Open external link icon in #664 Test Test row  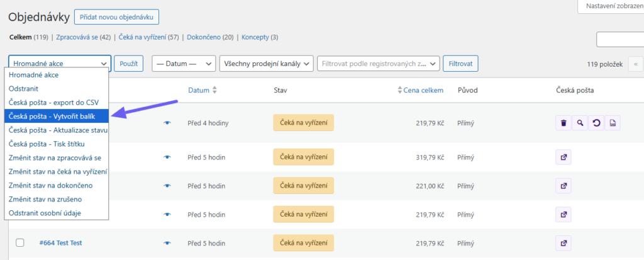[x=563, y=243]
